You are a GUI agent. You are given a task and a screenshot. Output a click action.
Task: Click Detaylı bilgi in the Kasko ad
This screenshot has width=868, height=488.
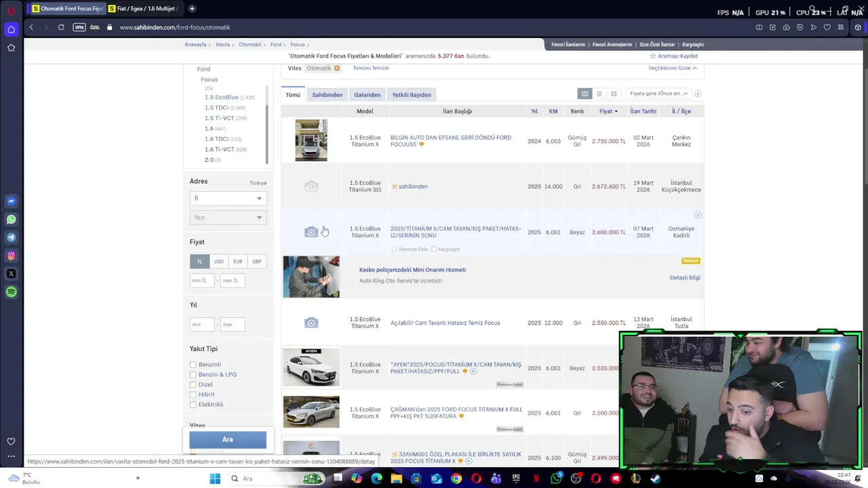(x=685, y=278)
